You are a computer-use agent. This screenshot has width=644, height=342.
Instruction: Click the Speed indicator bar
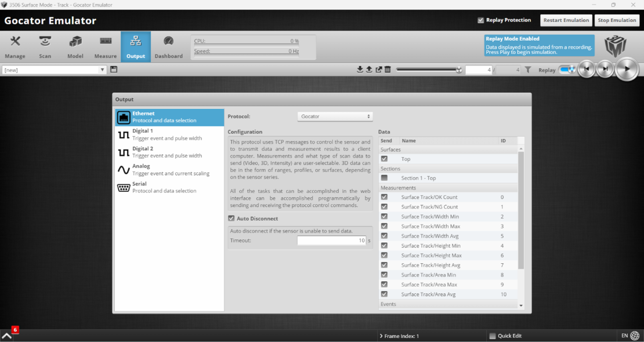247,52
